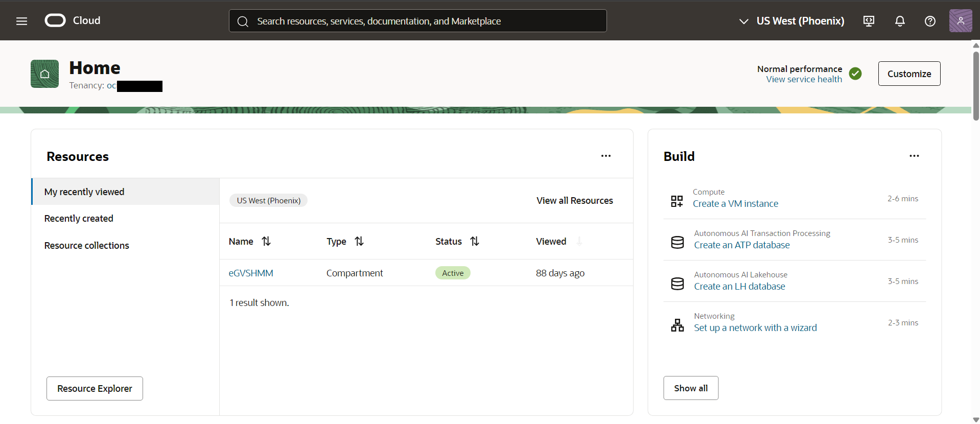Click Create a VM instance link

tap(735, 204)
